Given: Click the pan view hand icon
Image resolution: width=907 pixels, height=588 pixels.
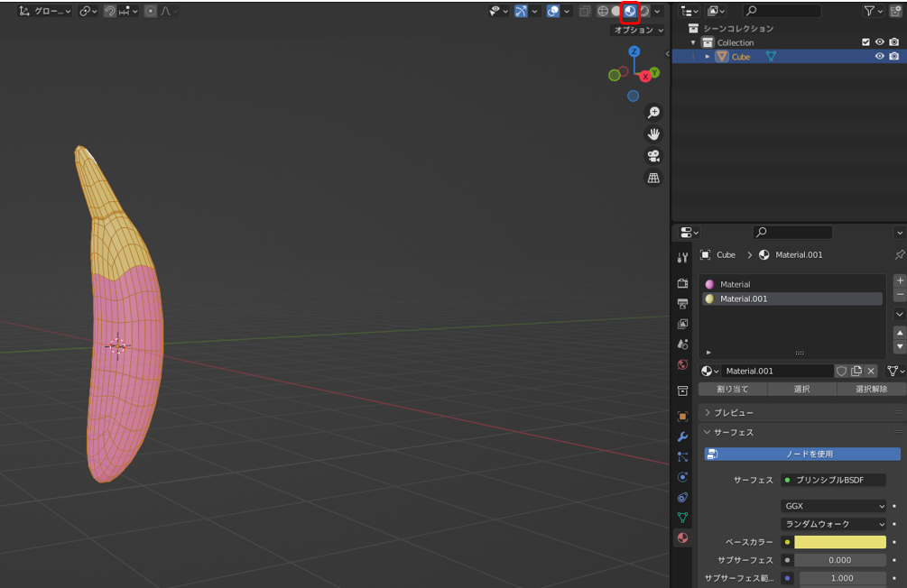Looking at the screenshot, I should click(653, 134).
